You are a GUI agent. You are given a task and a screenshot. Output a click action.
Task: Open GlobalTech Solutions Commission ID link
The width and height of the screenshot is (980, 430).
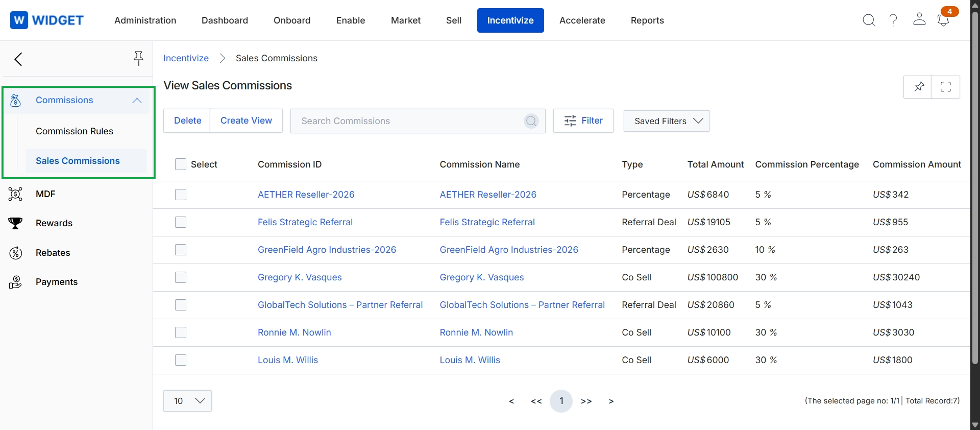tap(340, 305)
